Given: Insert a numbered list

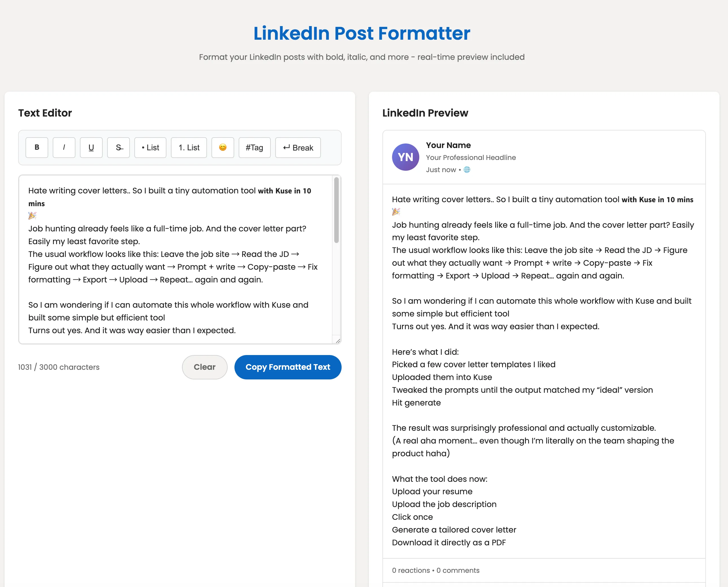Looking at the screenshot, I should [189, 147].
